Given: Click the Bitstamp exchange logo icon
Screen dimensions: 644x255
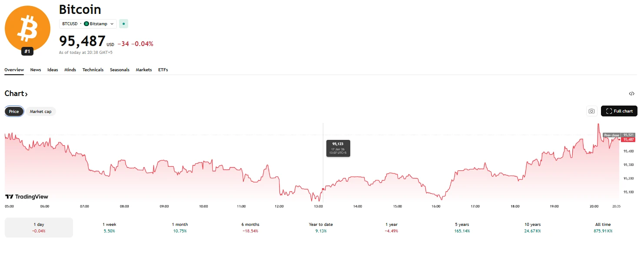Looking at the screenshot, I should point(86,24).
